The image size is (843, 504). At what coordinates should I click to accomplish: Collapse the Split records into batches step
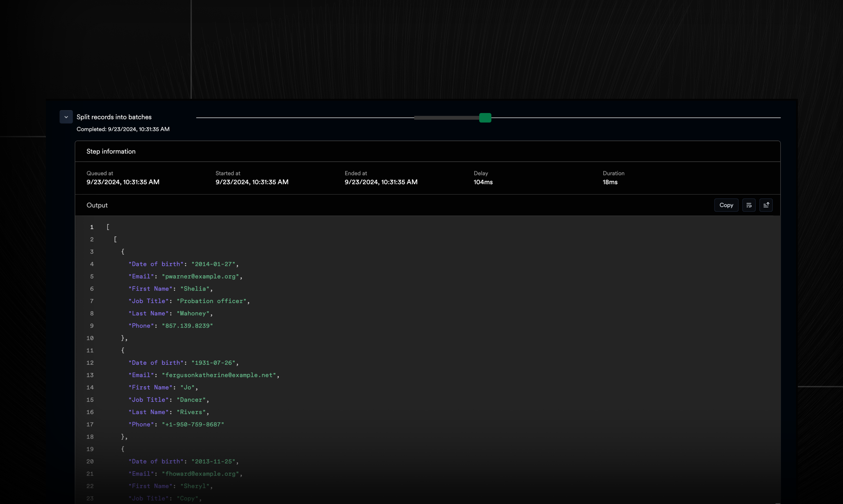(66, 117)
